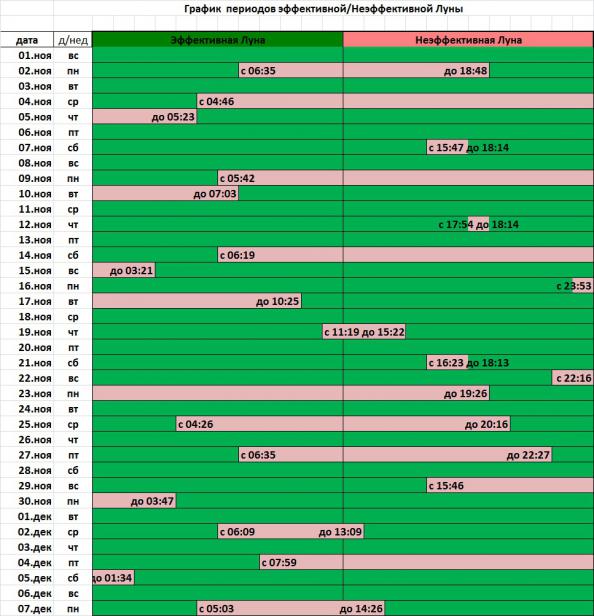Click the 'до 10:25' cell on 17.ноя
Viewport: 594px width, 616px height.
pyautogui.click(x=197, y=301)
